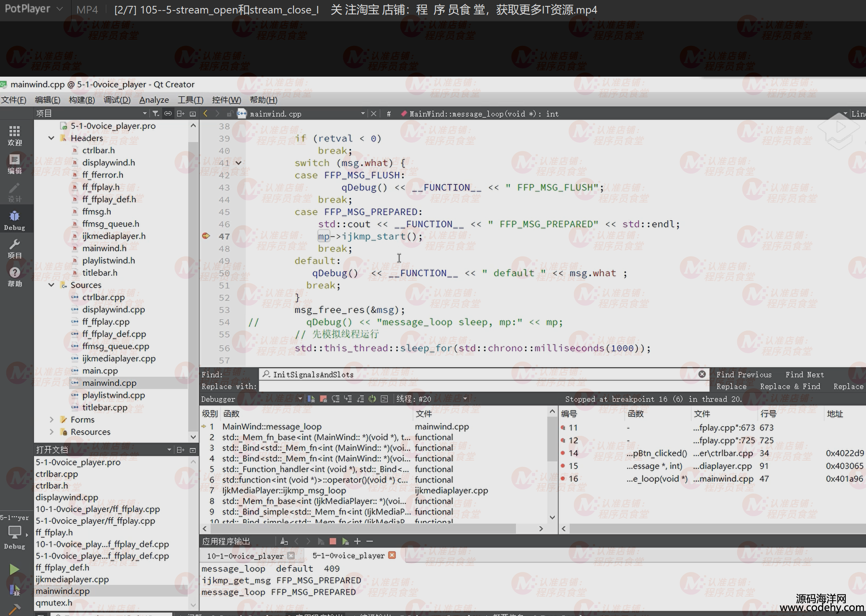Select ff_ffplay.h in Headers tree
This screenshot has width=866, height=616.
pyautogui.click(x=101, y=187)
